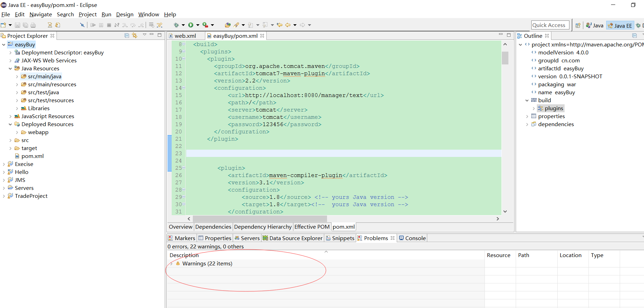Click the Run External Tools icon
This screenshot has width=644, height=308.
205,25
